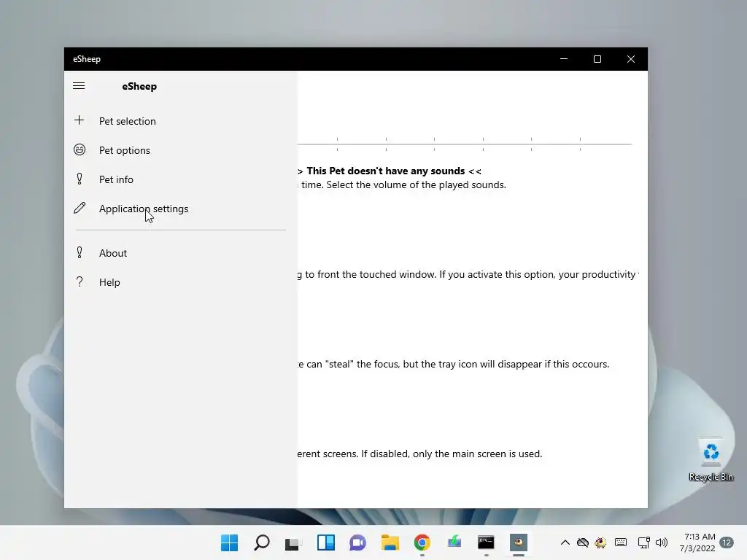The height and width of the screenshot is (560, 747).
Task: Open the Widgets panel from taskbar
Action: [x=326, y=542]
